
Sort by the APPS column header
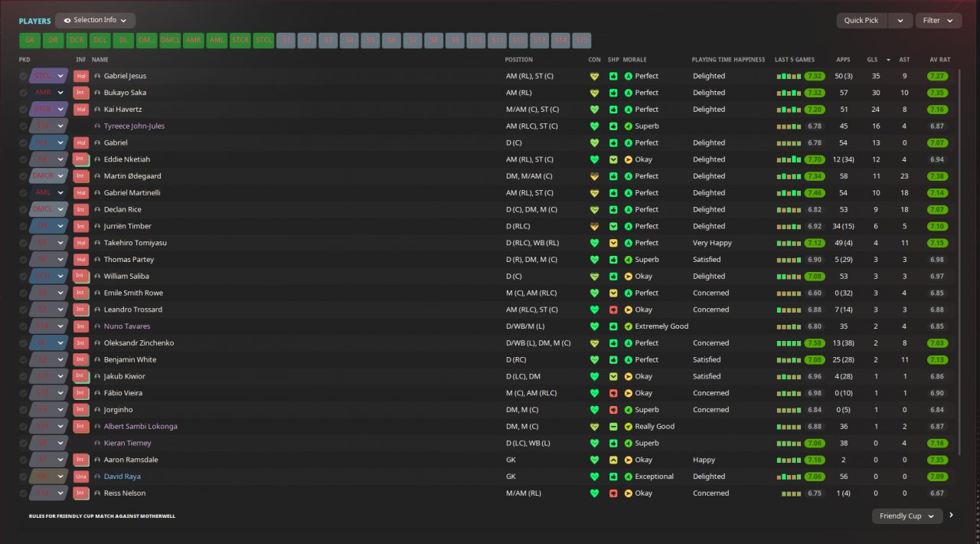pos(843,60)
